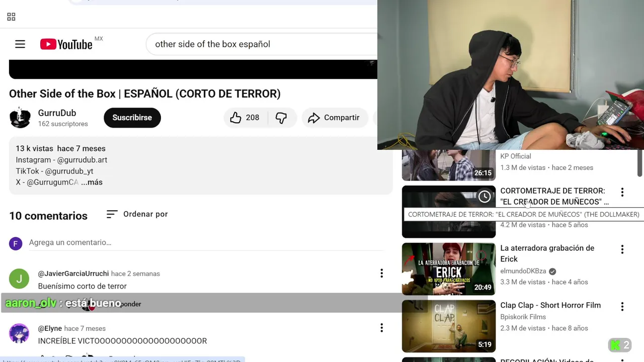644x362 pixels.
Task: Visit Bpiskorik Films channel name
Action: click(x=523, y=317)
